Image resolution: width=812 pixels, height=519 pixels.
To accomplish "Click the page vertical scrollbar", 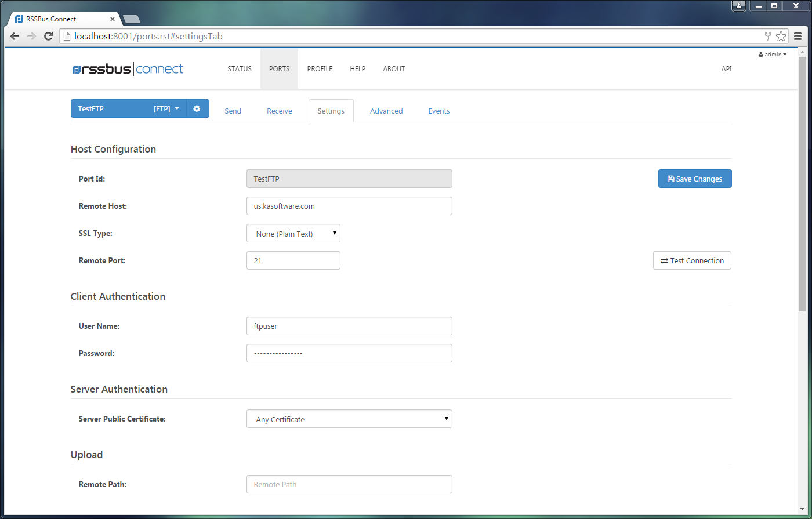I will pyautogui.click(x=802, y=284).
